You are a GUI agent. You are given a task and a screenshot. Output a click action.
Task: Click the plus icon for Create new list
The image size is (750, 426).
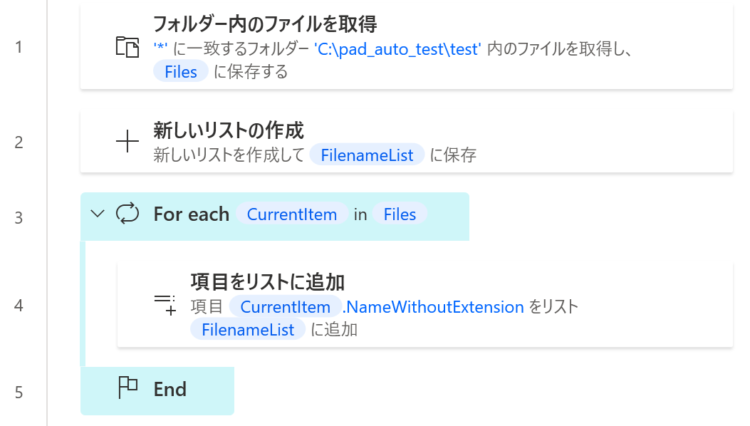[127, 142]
